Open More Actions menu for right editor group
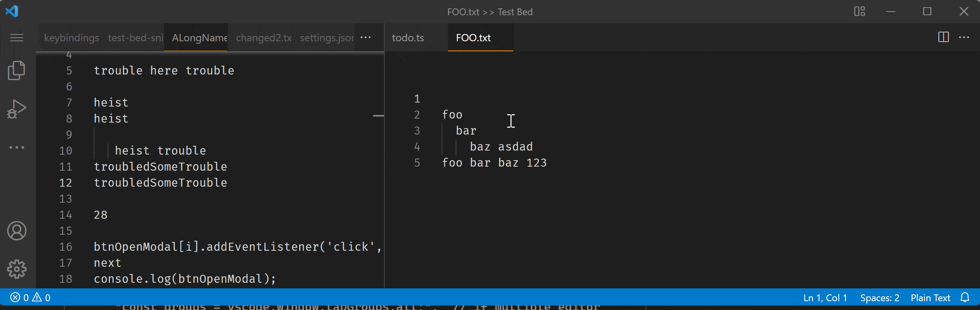This screenshot has width=980, height=310. (x=964, y=37)
